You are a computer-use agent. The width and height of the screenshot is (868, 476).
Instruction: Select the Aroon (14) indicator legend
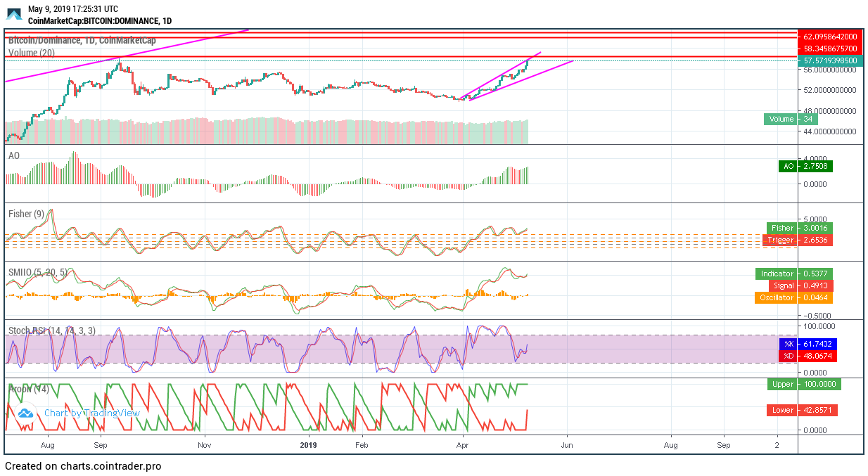(28, 389)
